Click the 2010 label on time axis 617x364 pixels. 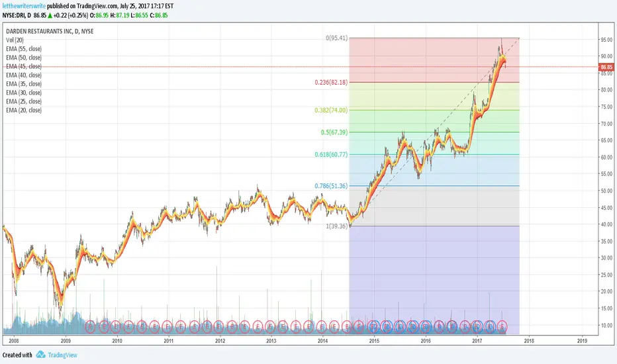pyautogui.click(x=117, y=341)
